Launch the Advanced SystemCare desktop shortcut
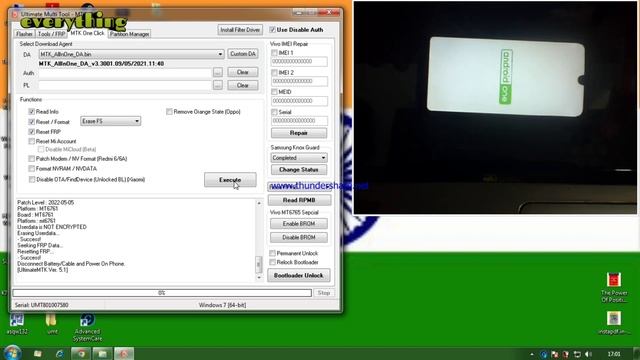Screen dimensions: 640x360 point(87,327)
